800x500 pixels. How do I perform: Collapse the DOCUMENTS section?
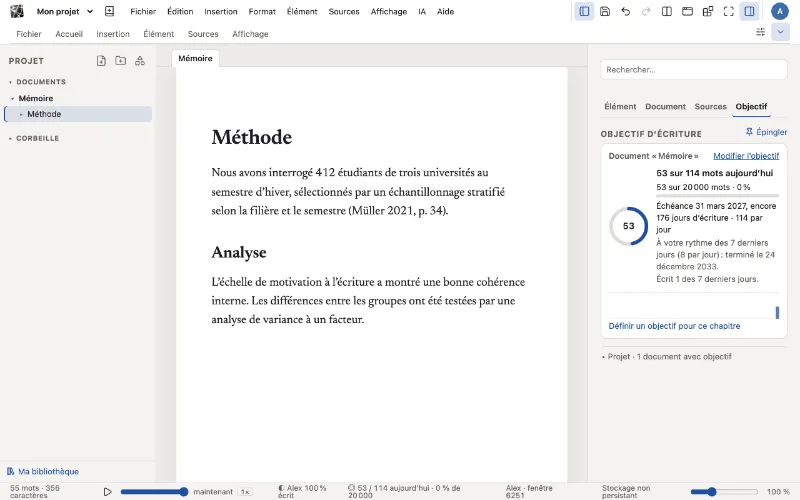pos(10,82)
